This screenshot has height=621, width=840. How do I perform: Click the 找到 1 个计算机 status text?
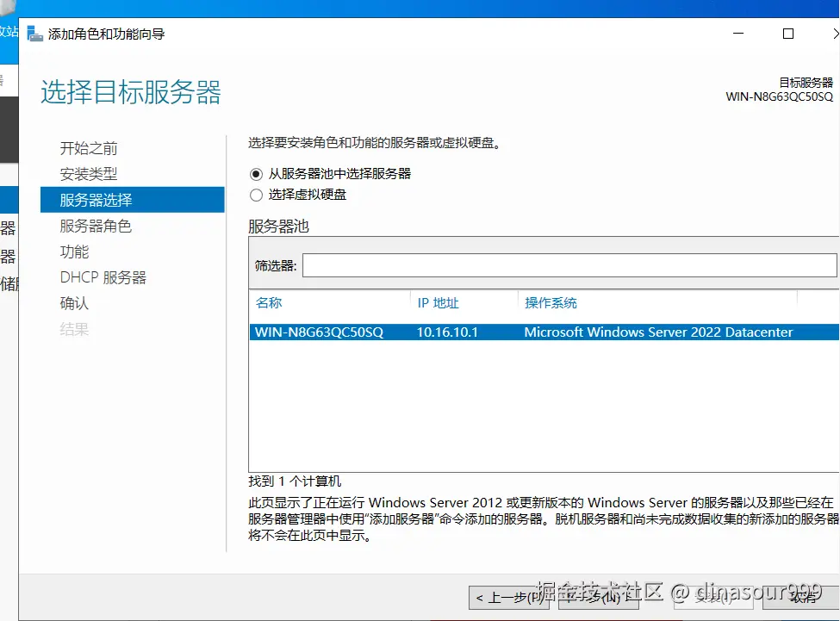click(295, 481)
